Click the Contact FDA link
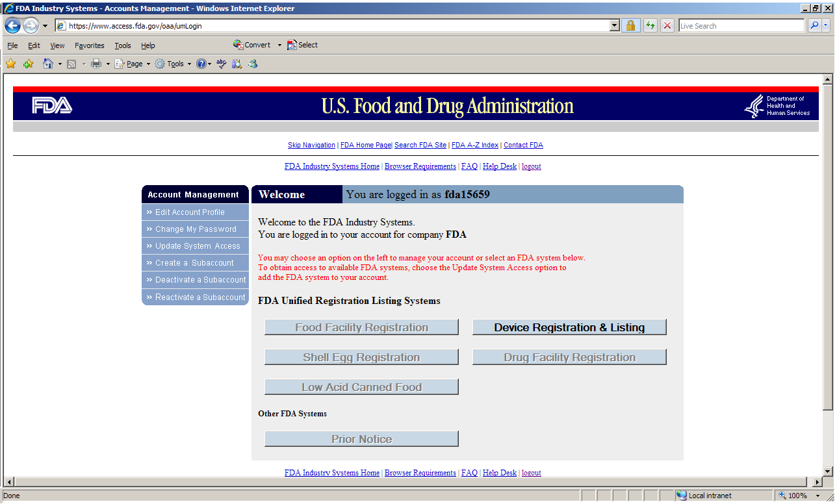 [x=523, y=145]
